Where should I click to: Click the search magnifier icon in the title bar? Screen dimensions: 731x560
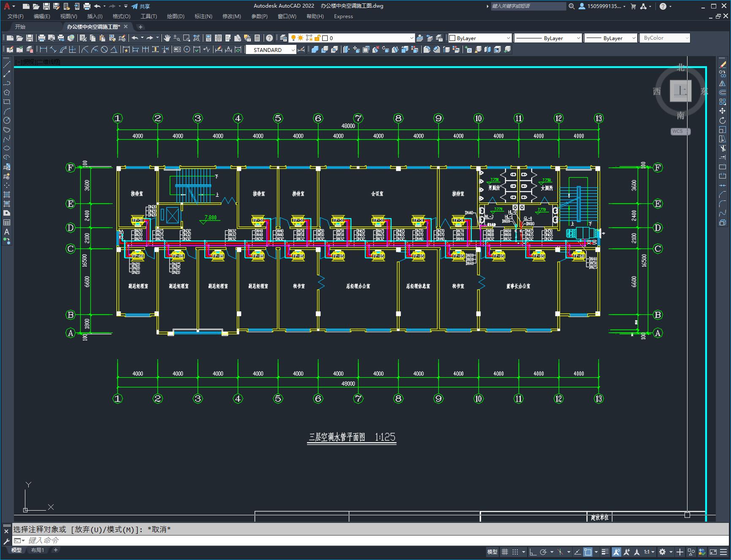pyautogui.click(x=571, y=6)
